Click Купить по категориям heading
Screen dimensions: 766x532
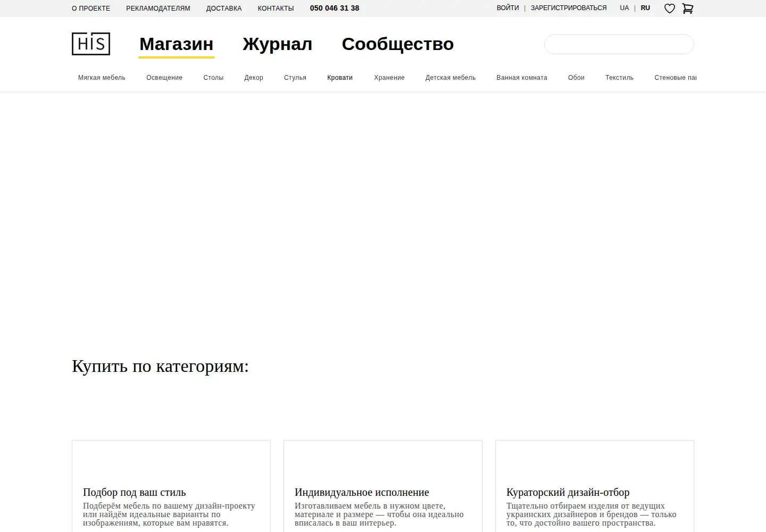coord(160,367)
